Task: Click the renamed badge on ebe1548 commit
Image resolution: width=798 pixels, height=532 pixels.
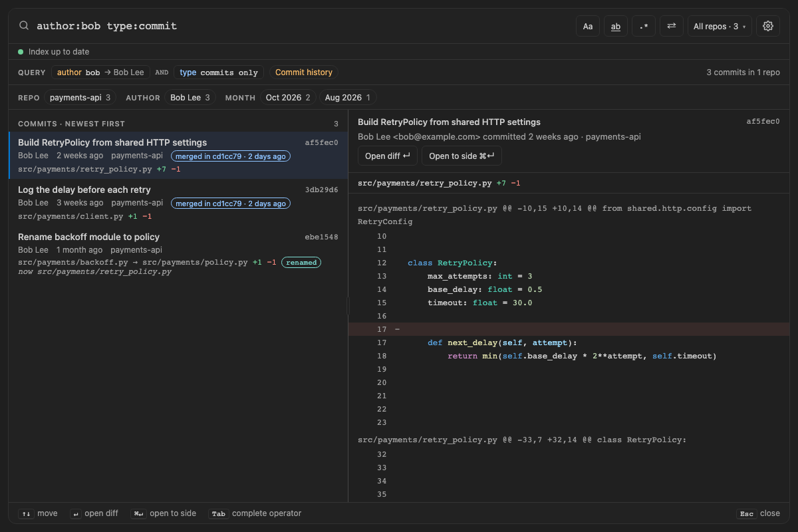Action: pos(301,263)
